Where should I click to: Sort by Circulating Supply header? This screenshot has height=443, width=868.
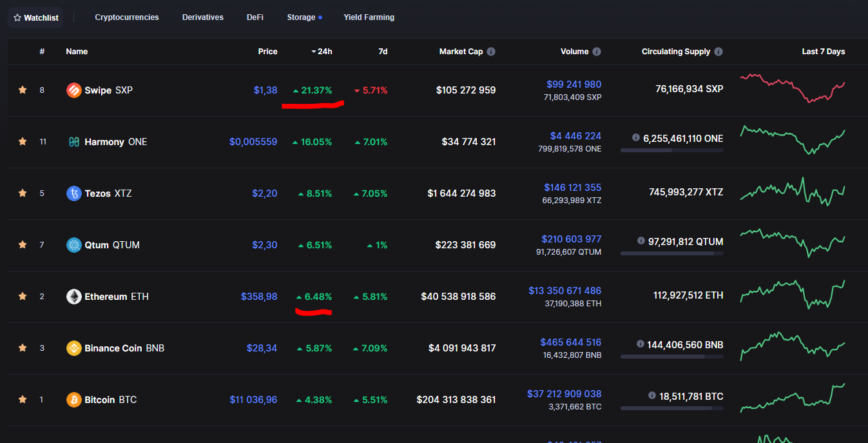[x=676, y=52]
